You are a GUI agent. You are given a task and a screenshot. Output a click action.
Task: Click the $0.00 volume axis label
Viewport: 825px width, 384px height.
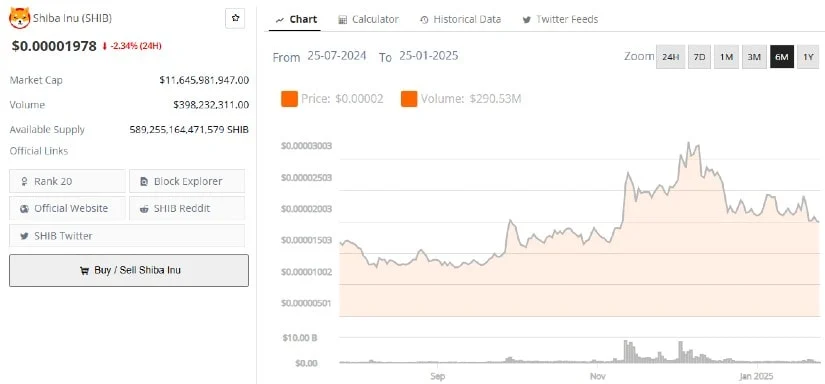[x=306, y=363]
